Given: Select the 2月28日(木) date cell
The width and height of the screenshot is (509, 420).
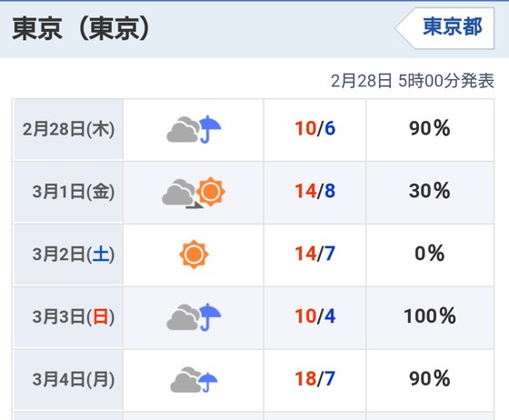Looking at the screenshot, I should (x=68, y=129).
